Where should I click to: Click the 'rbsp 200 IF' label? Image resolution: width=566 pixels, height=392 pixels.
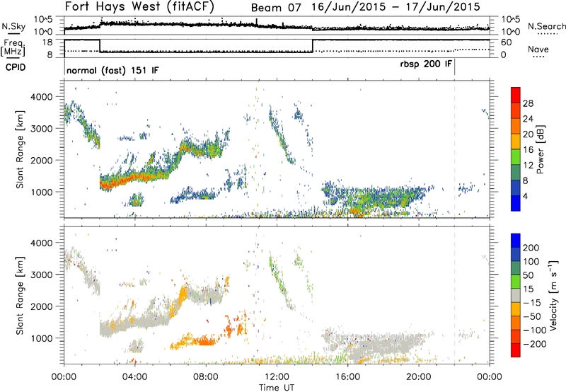coord(426,64)
